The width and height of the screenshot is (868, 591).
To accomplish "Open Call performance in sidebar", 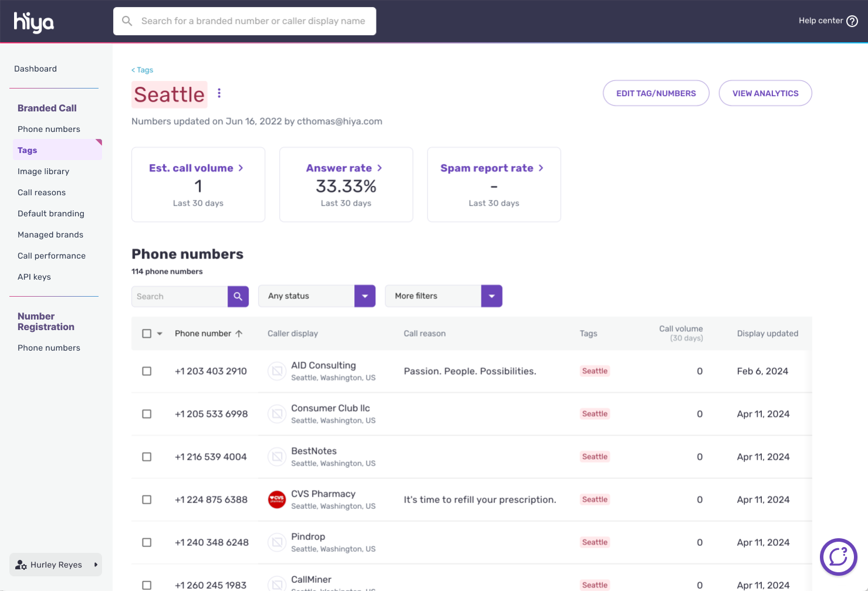I will point(52,256).
